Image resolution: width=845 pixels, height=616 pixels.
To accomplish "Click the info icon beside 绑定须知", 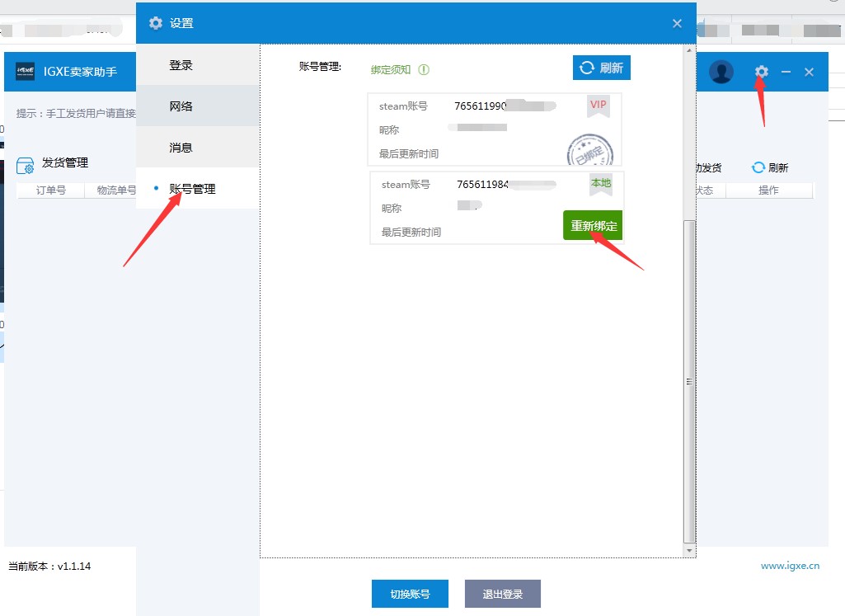I will point(423,69).
